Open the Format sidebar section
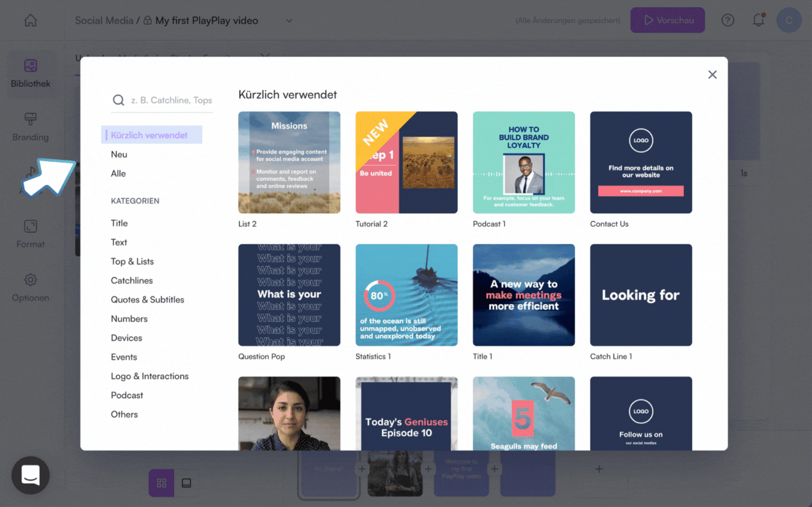812x507 pixels. (x=30, y=234)
